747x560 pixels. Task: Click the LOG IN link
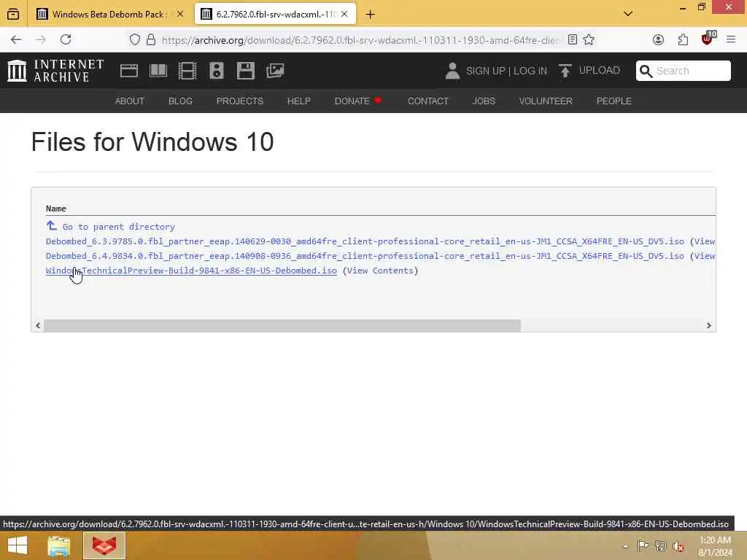click(530, 71)
